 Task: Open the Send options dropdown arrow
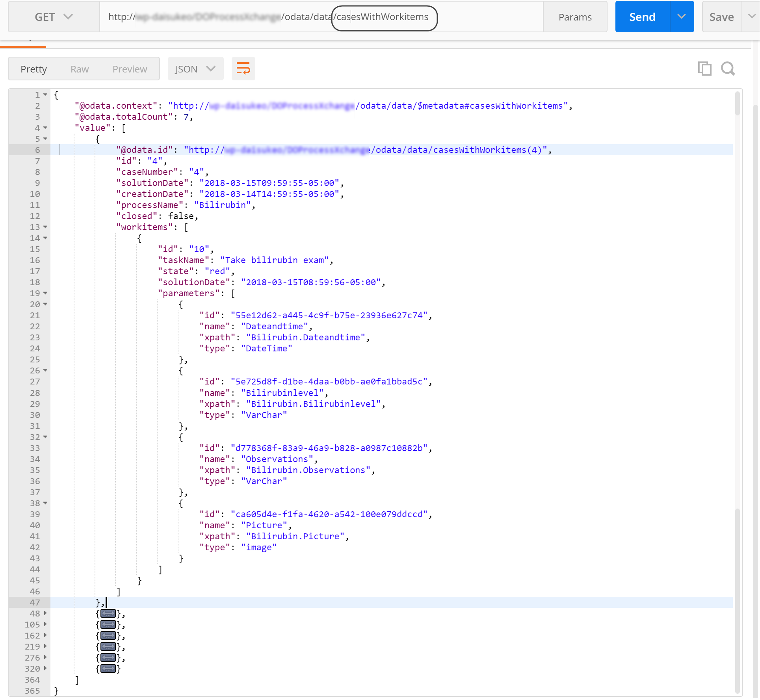(682, 17)
